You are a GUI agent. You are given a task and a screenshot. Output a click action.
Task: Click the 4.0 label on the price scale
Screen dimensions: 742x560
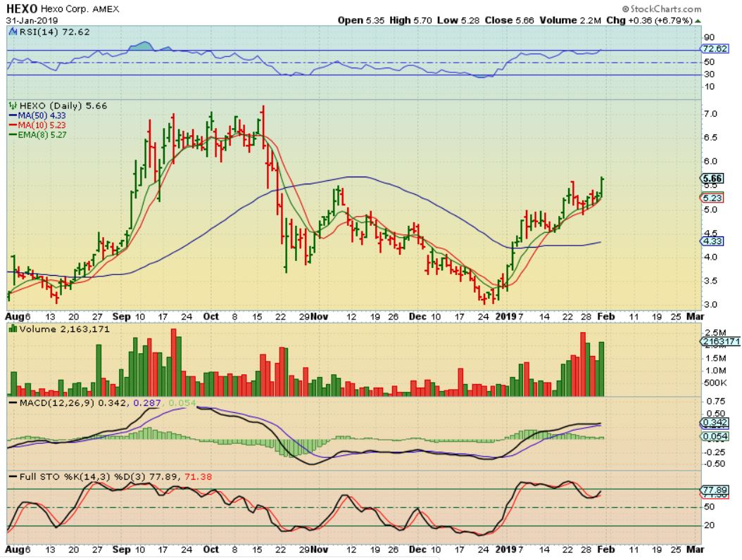[x=710, y=257]
